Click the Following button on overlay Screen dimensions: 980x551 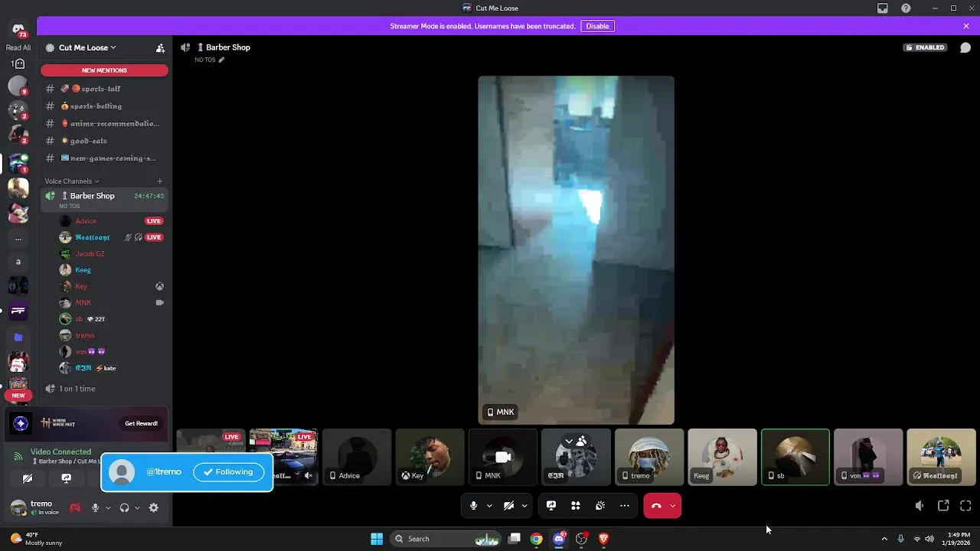228,472
